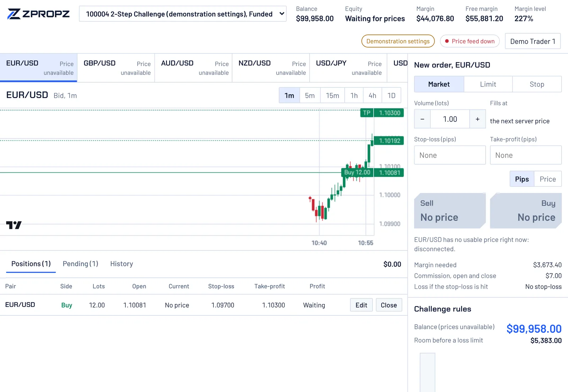Focus the Take-profit (pips) field
The image size is (568, 392).
click(x=526, y=155)
